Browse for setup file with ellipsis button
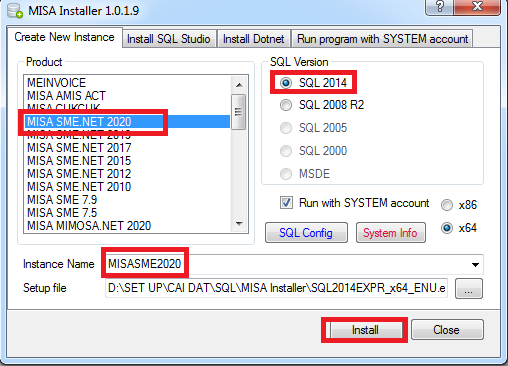 click(x=468, y=289)
